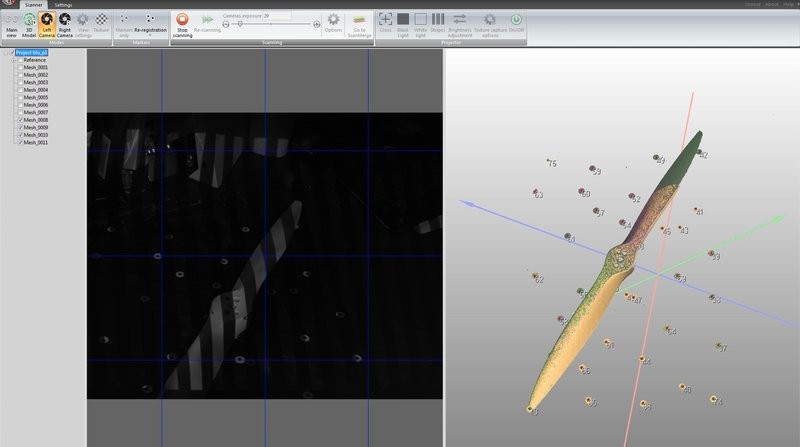Image resolution: width=800 pixels, height=447 pixels.
Task: Project the Stripes pattern
Action: point(438,24)
